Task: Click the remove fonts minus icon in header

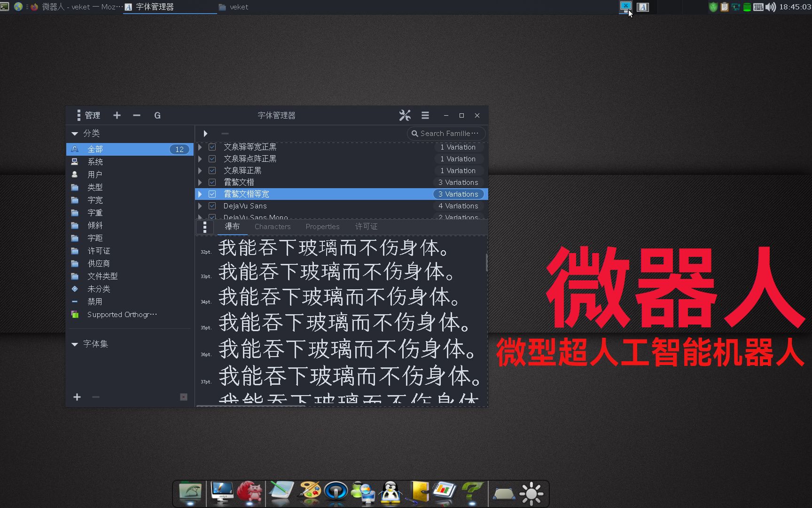Action: pos(137,115)
